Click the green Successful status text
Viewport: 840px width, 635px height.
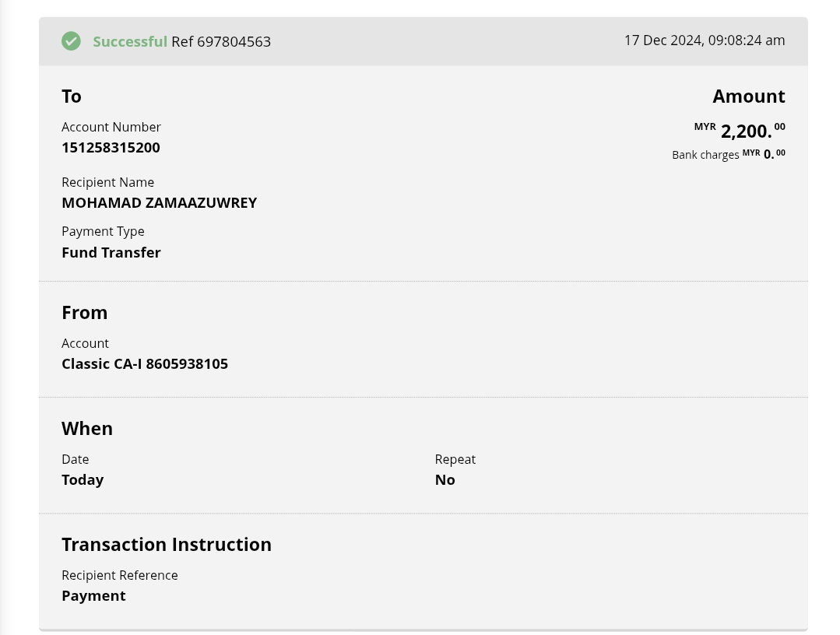click(x=129, y=42)
